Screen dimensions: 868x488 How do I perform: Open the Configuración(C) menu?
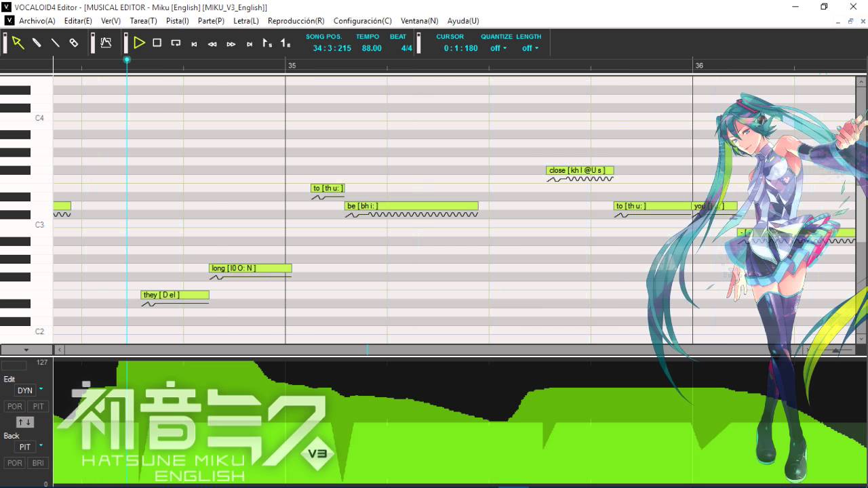pos(362,21)
